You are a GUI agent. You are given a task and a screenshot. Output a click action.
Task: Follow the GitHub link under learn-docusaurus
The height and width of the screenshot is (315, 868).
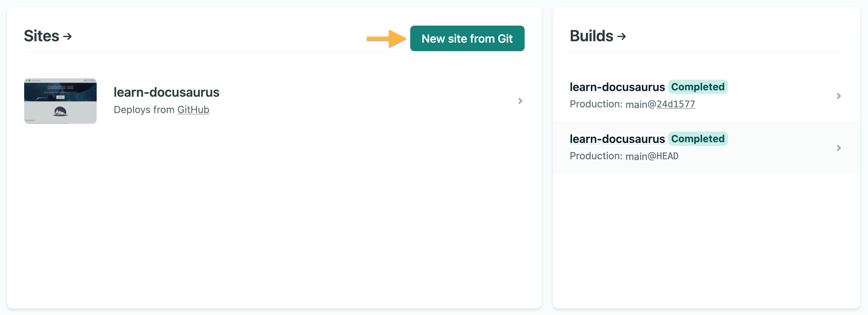193,110
